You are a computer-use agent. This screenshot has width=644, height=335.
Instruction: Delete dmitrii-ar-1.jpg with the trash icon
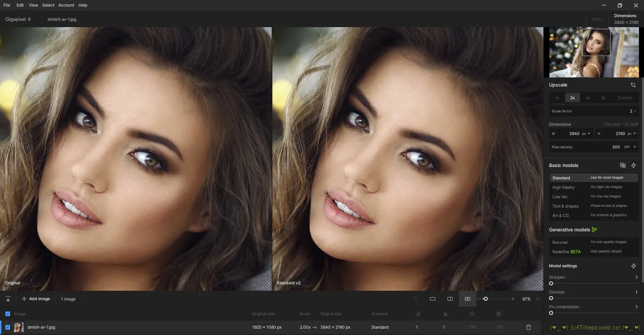tap(529, 327)
